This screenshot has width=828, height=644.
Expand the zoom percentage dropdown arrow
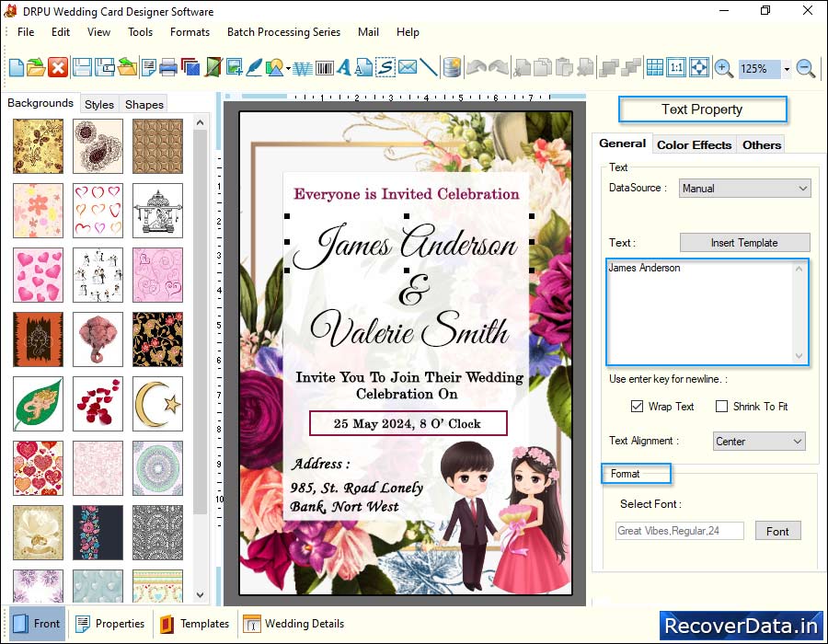point(787,69)
